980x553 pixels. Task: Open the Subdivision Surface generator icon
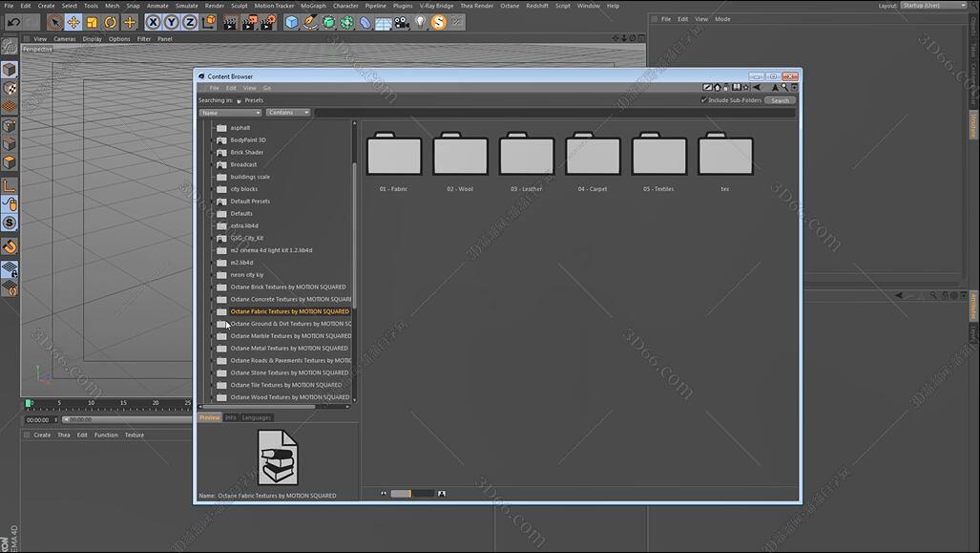pos(329,23)
